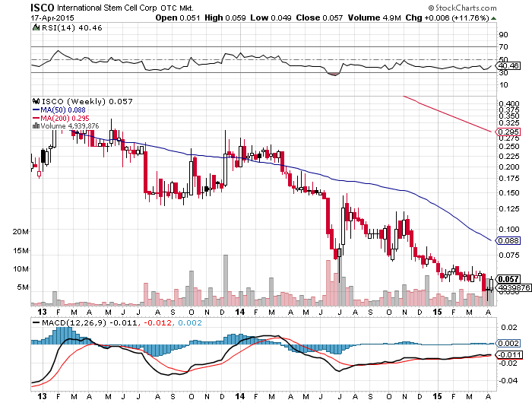Image resolution: width=532 pixels, height=403 pixels.
Task: Click the 20M volume axis label
Action: (x=21, y=232)
